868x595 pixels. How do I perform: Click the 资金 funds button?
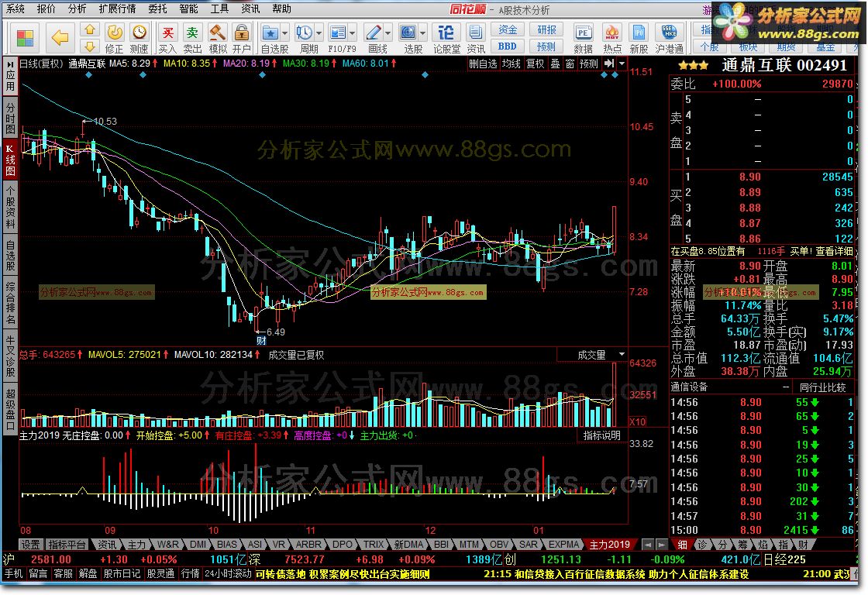tap(508, 29)
